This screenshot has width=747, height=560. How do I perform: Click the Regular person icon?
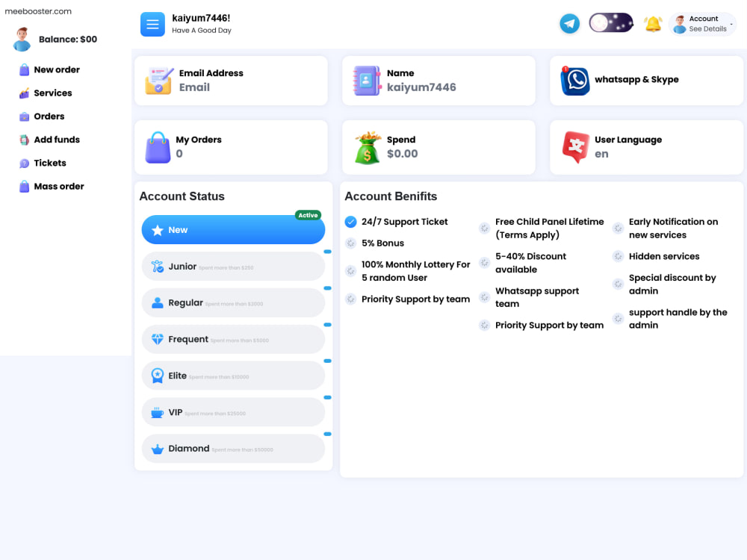click(x=157, y=303)
